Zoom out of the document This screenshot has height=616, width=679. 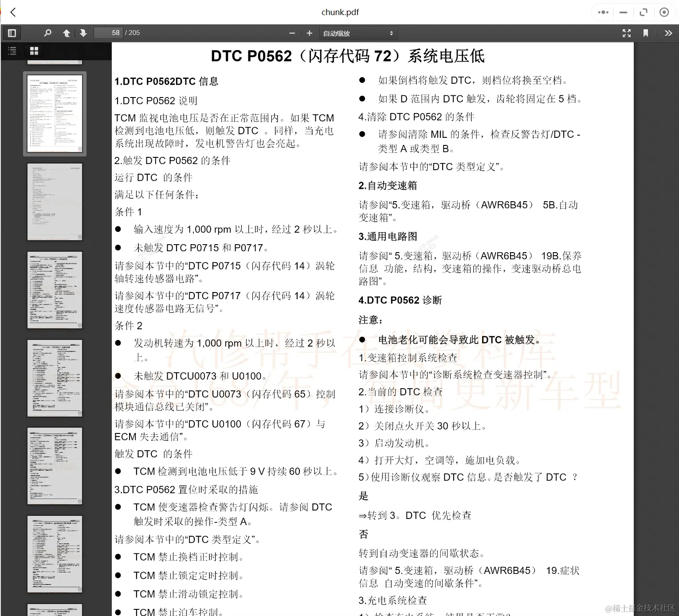(292, 33)
